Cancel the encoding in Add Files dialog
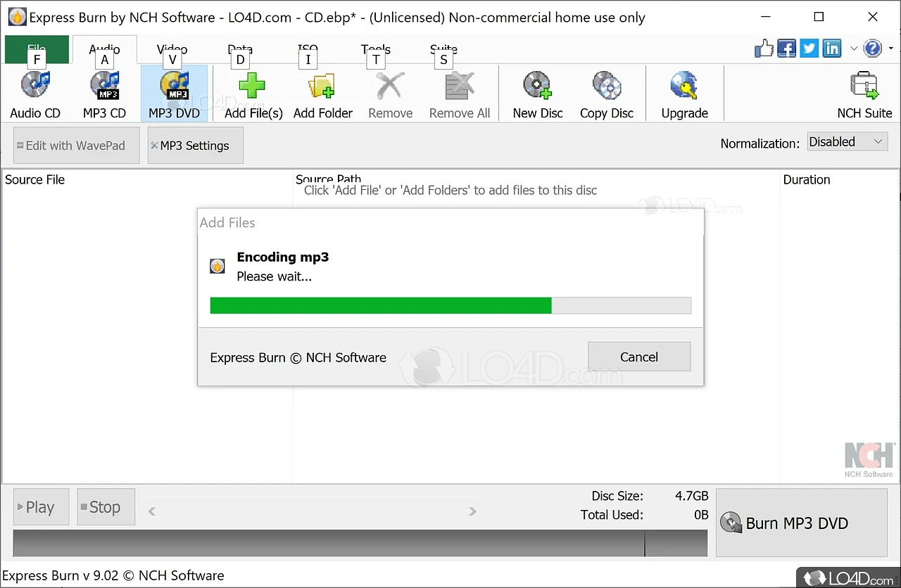 tap(639, 357)
